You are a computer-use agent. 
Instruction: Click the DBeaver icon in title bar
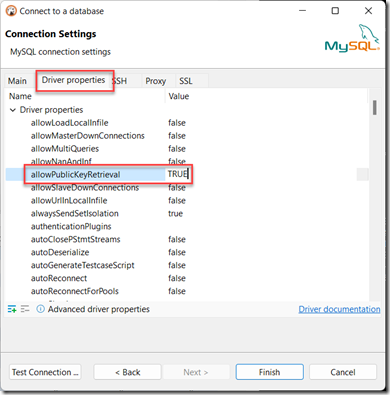pyautogui.click(x=11, y=11)
